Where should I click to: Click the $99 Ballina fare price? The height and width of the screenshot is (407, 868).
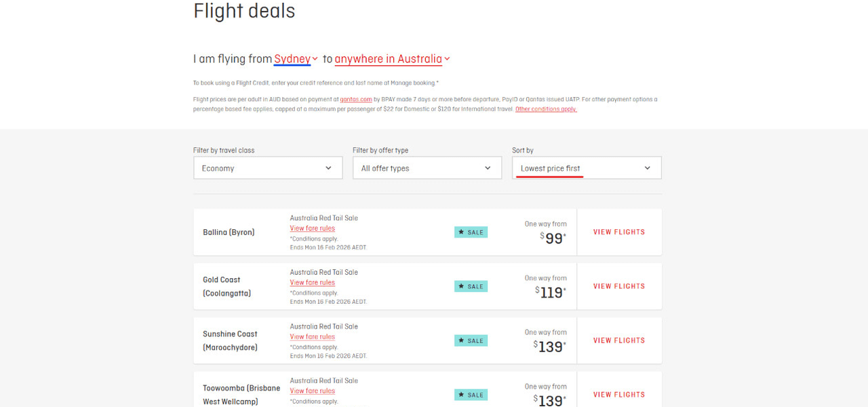click(x=553, y=238)
